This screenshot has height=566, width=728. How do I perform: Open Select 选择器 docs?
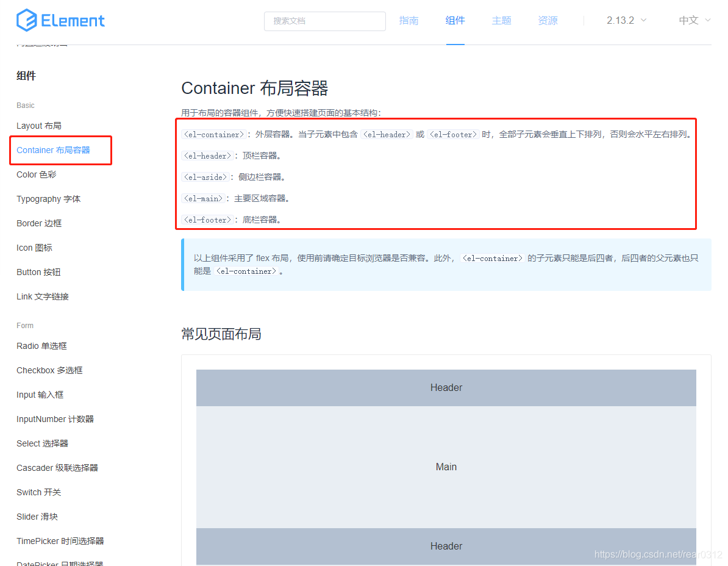[x=42, y=443]
